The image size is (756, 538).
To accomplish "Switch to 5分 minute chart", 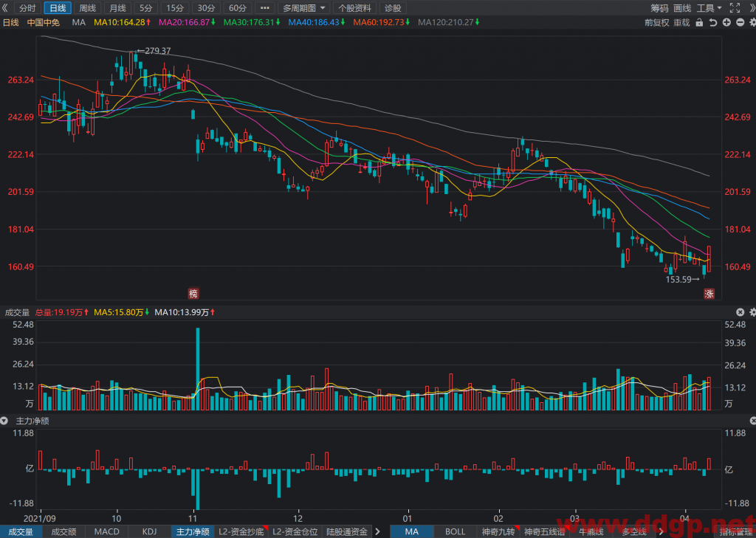I will point(145,7).
